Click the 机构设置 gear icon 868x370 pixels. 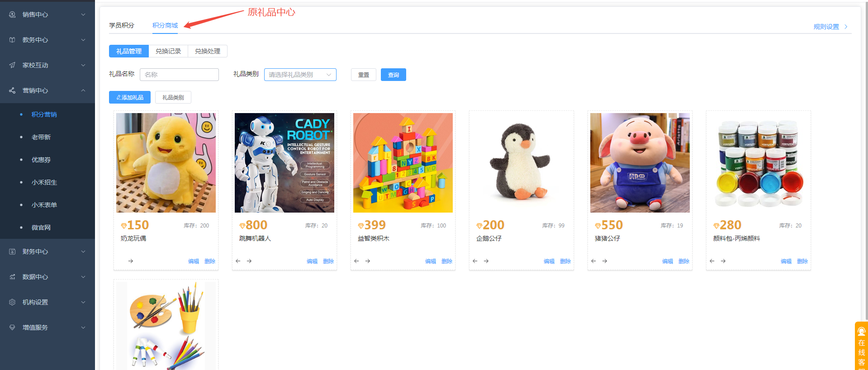coord(12,302)
